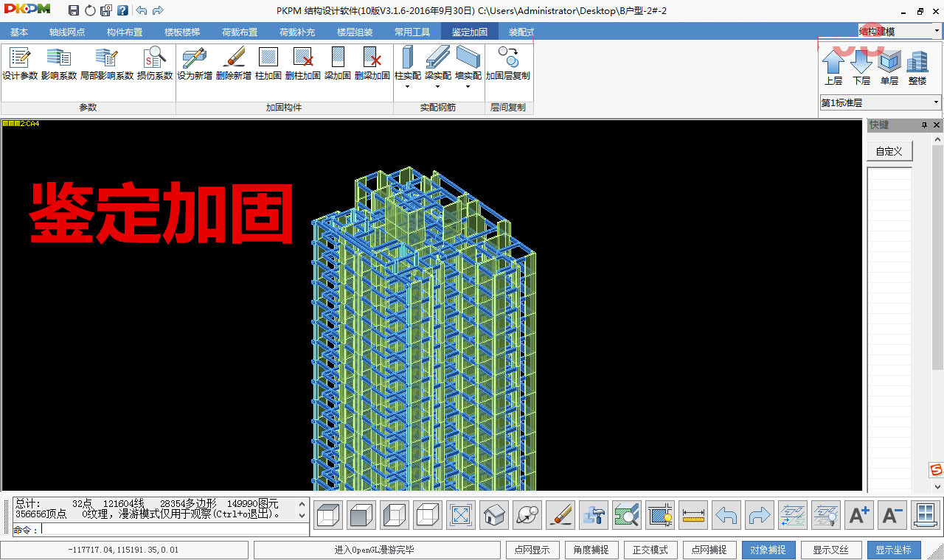The height and width of the screenshot is (560, 944).
Task: Toggle 点网捕捉 grid snap
Action: tap(709, 550)
